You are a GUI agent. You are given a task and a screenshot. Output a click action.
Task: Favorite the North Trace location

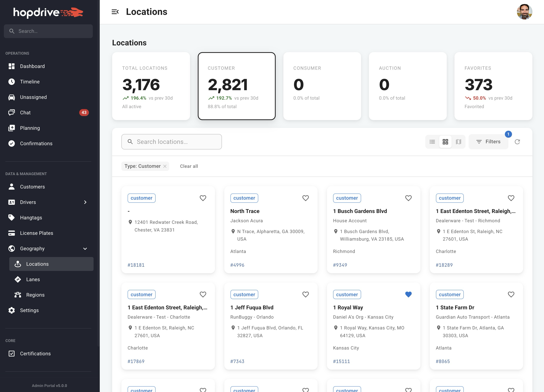point(305,198)
